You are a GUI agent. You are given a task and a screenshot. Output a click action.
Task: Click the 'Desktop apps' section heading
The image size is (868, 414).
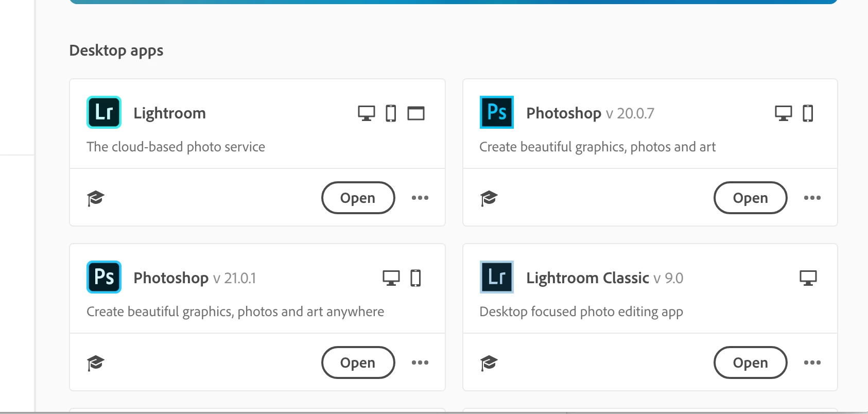pos(116,51)
